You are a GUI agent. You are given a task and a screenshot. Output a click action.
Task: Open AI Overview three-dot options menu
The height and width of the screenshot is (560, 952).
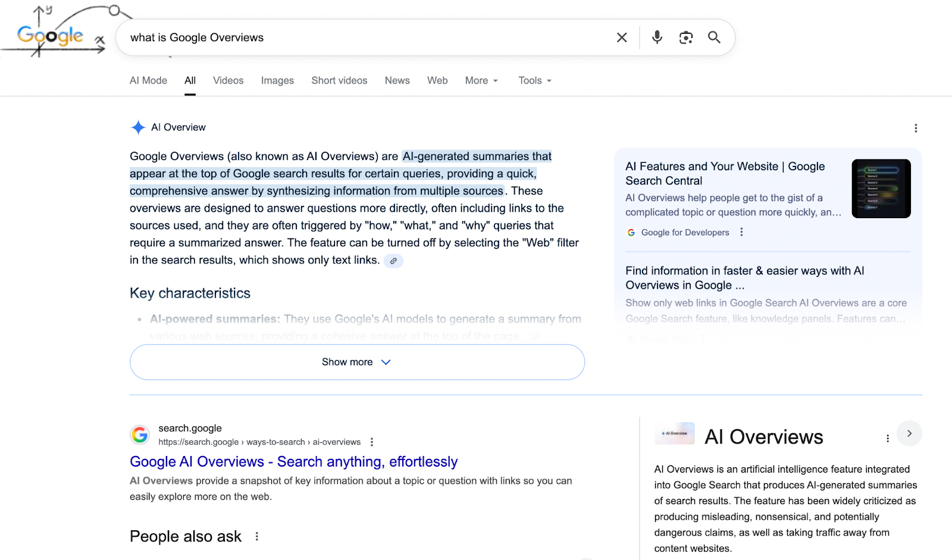[916, 128]
